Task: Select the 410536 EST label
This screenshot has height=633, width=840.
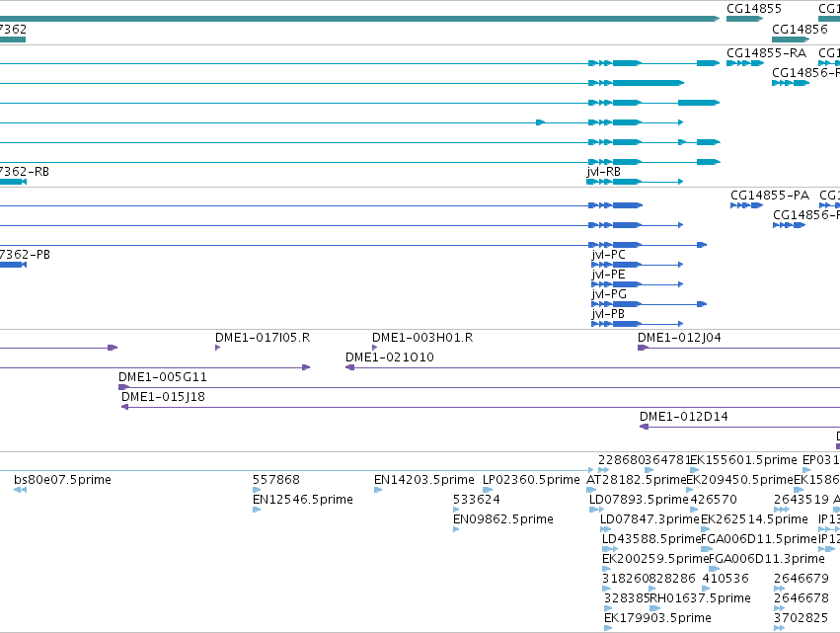Action: [x=725, y=579]
